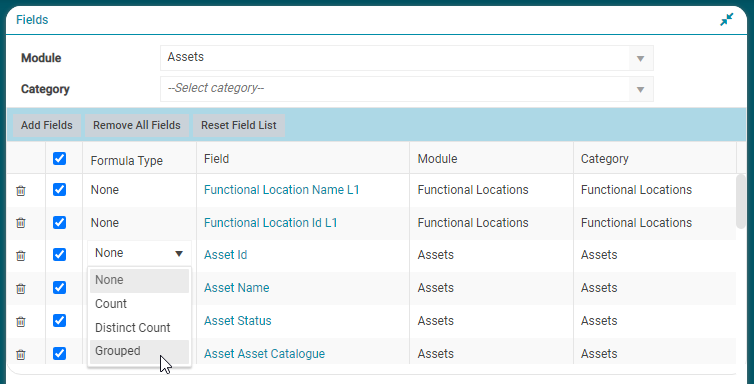
Task: Select Distinct Count formula option
Action: pos(139,328)
